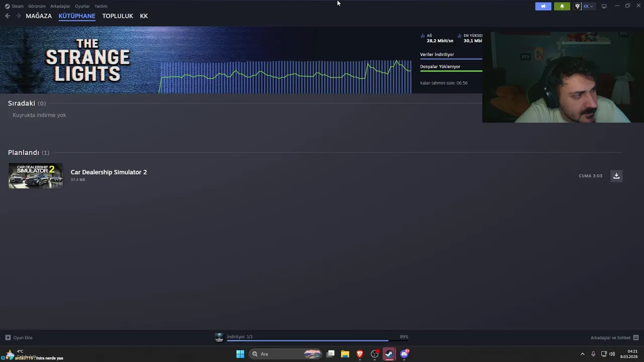Image resolution: width=644 pixels, height=362 pixels.
Task: Click the Dosyalar Yükleniyor progress bar
Action: 451,71
